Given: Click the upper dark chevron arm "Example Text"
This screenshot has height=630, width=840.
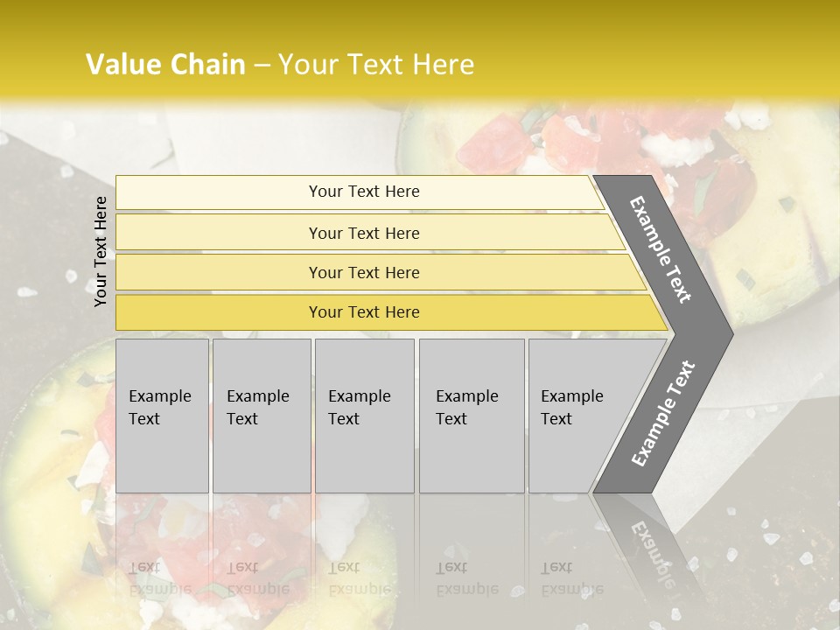Looking at the screenshot, I should 662,248.
